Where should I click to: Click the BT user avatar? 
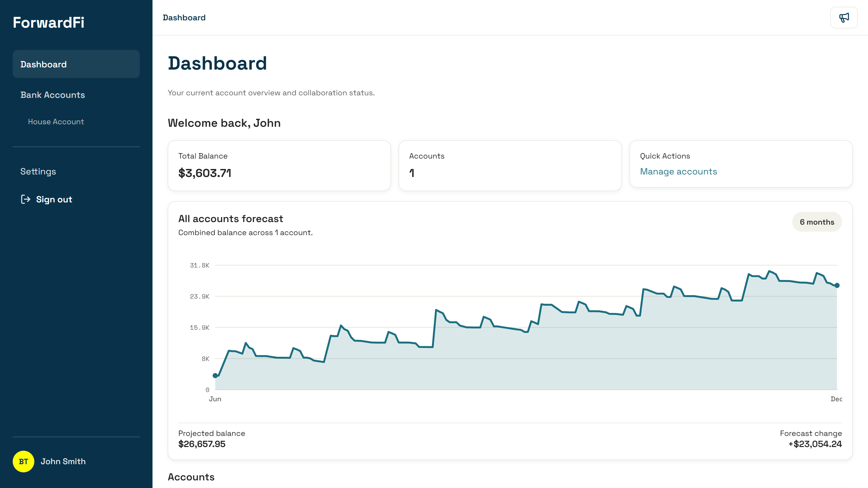click(23, 461)
